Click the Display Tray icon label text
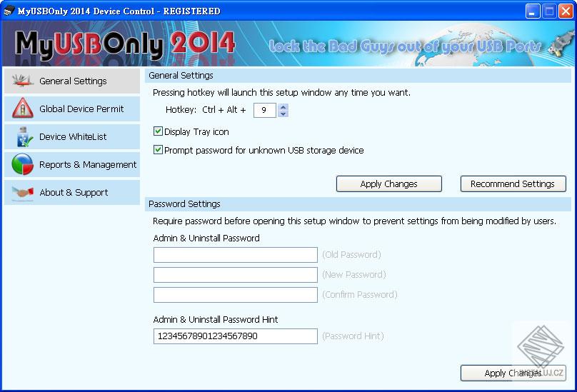The height and width of the screenshot is (392, 577). 196,132
